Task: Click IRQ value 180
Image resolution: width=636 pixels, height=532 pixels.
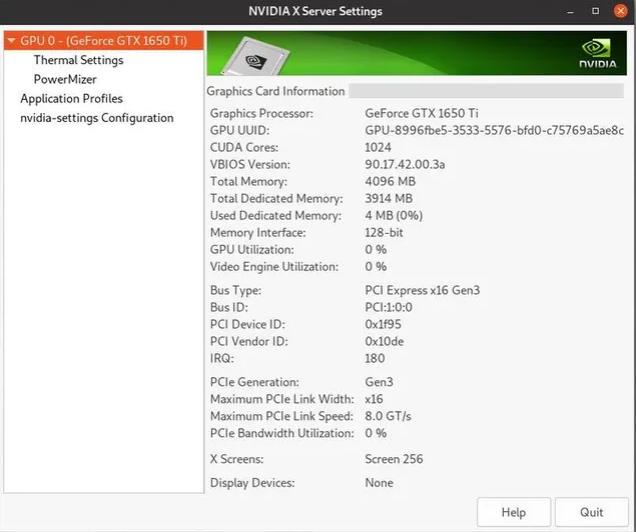Action: [375, 358]
